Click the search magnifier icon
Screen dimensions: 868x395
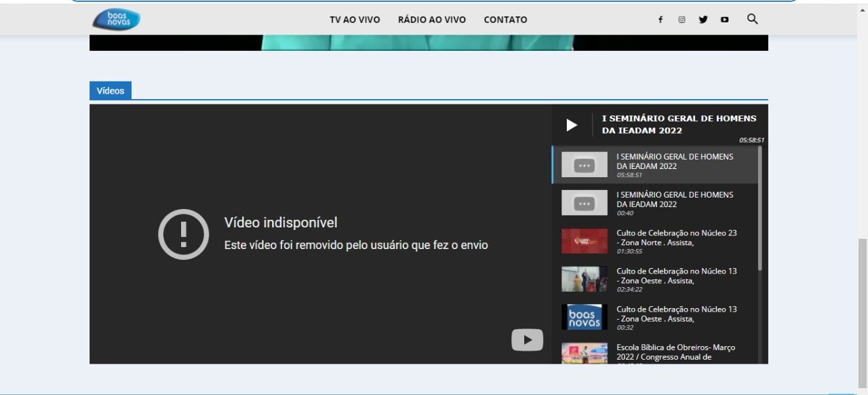coord(752,19)
